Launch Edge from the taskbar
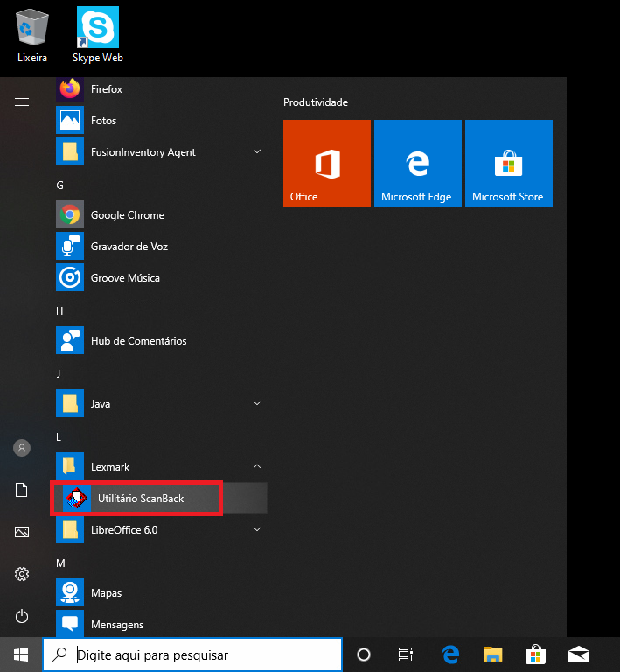Viewport: 620px width, 672px height. (450, 654)
